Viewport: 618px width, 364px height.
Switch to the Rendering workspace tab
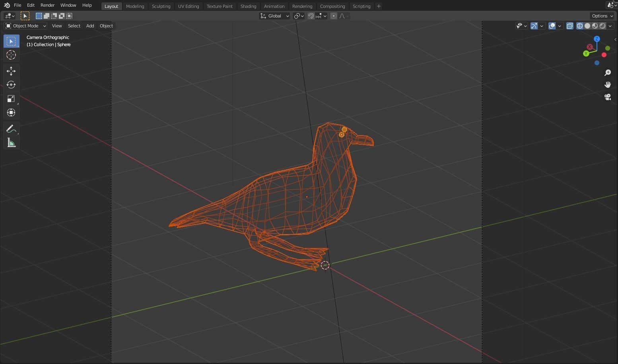302,6
